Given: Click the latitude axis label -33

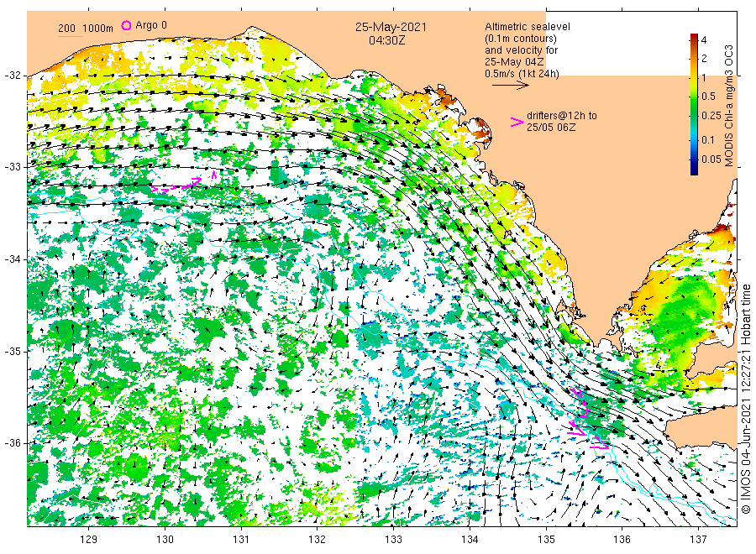Looking at the screenshot, I should (12, 167).
